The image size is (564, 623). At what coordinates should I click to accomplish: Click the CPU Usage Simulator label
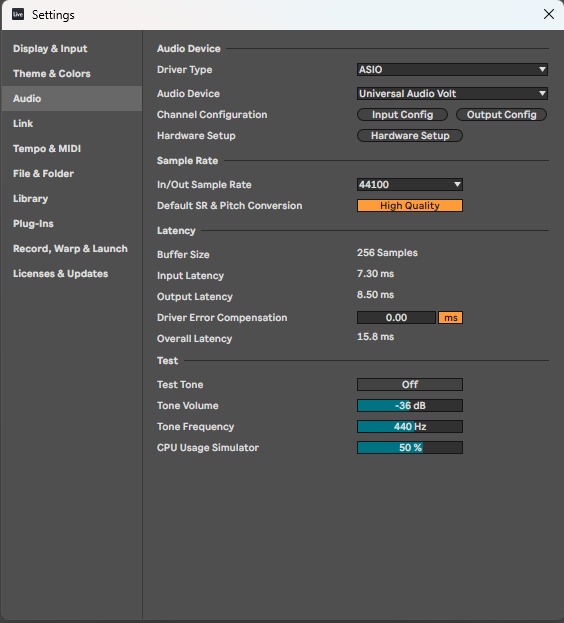(x=208, y=447)
